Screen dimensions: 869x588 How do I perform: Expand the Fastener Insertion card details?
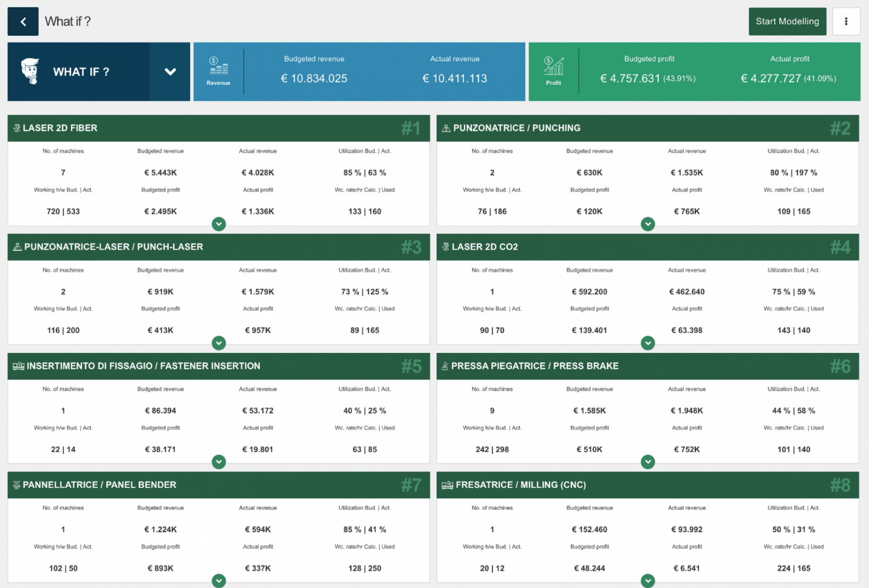(218, 462)
